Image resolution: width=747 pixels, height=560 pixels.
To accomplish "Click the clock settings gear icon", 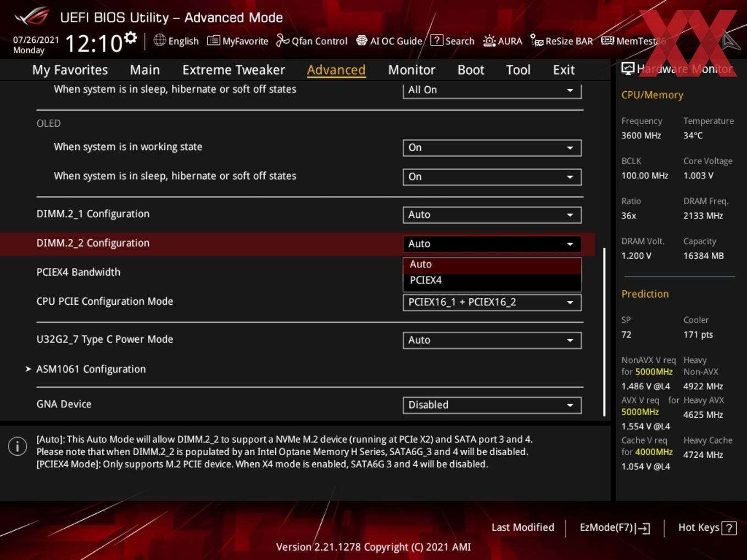I will (x=131, y=38).
